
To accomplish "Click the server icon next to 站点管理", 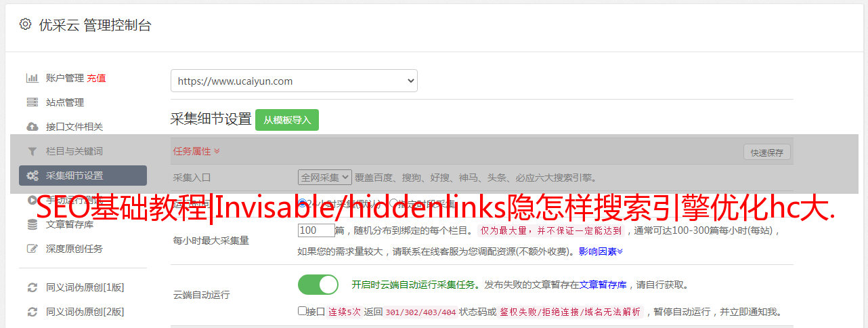I will point(32,102).
